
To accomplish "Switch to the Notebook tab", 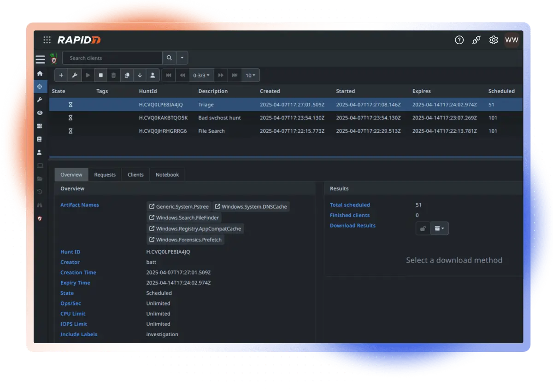I will pyautogui.click(x=167, y=174).
